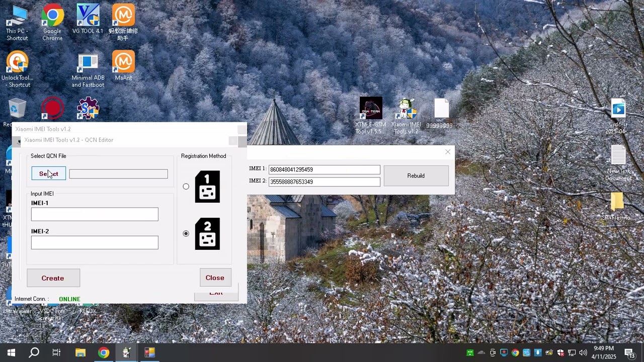Open the purple gear S desktop shortcut

88,108
